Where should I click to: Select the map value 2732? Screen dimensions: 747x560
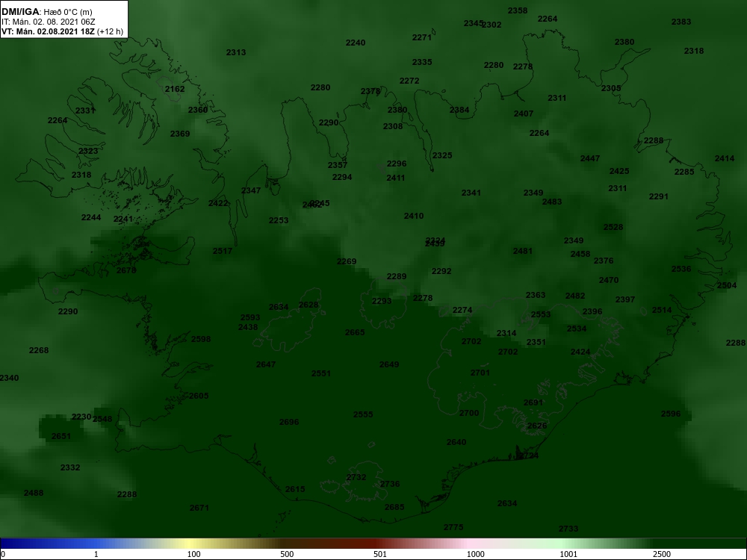(x=356, y=477)
